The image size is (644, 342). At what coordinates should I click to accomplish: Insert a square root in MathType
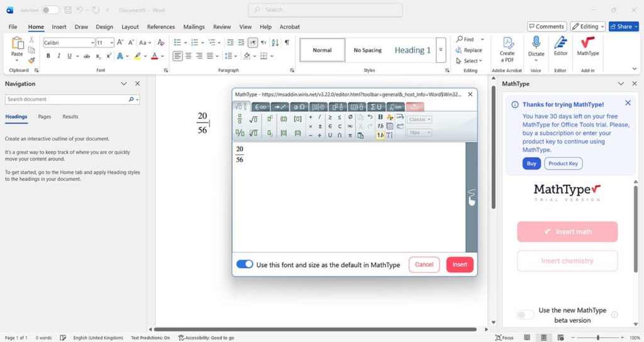[253, 119]
